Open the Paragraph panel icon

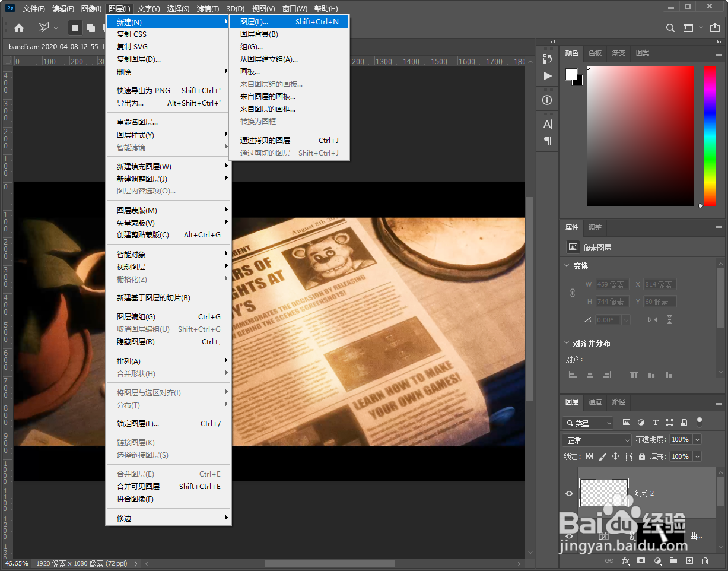click(x=548, y=141)
